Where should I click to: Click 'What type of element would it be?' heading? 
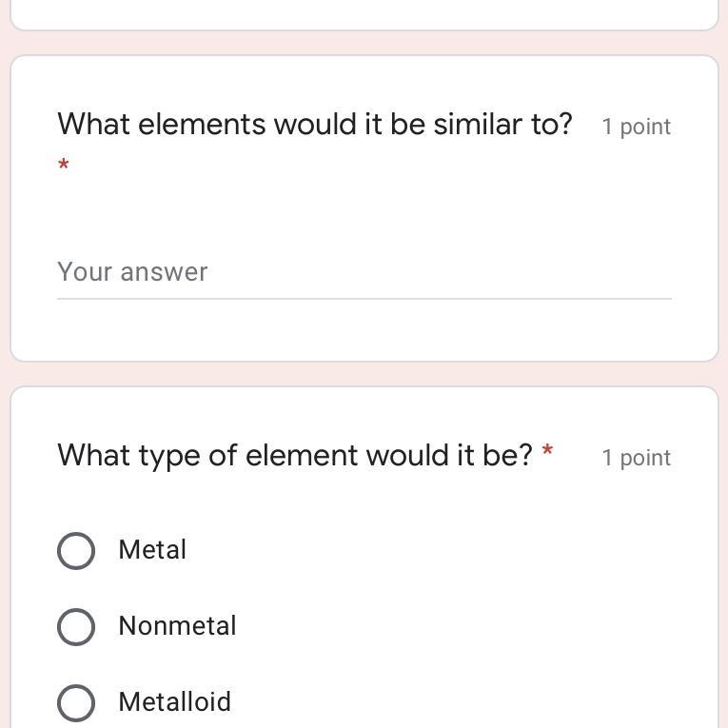point(295,456)
